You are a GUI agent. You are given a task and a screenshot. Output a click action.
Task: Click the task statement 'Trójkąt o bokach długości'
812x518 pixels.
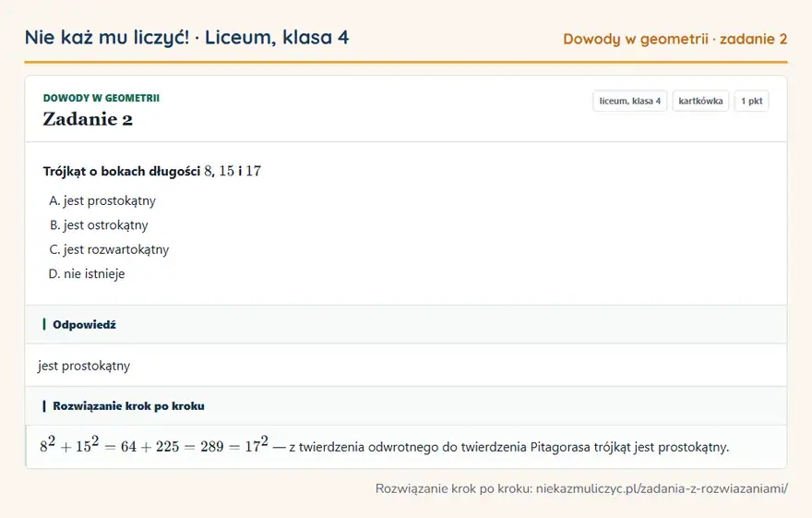[122, 172]
